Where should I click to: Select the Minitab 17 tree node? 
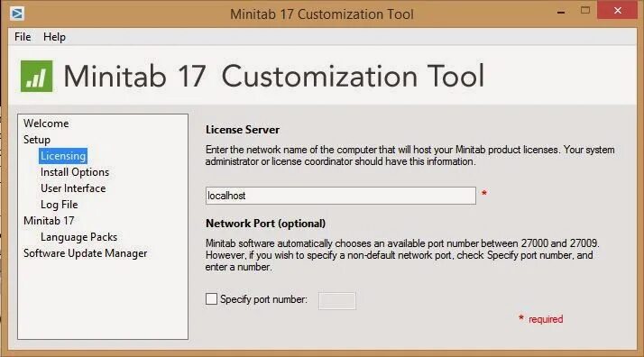(x=49, y=221)
